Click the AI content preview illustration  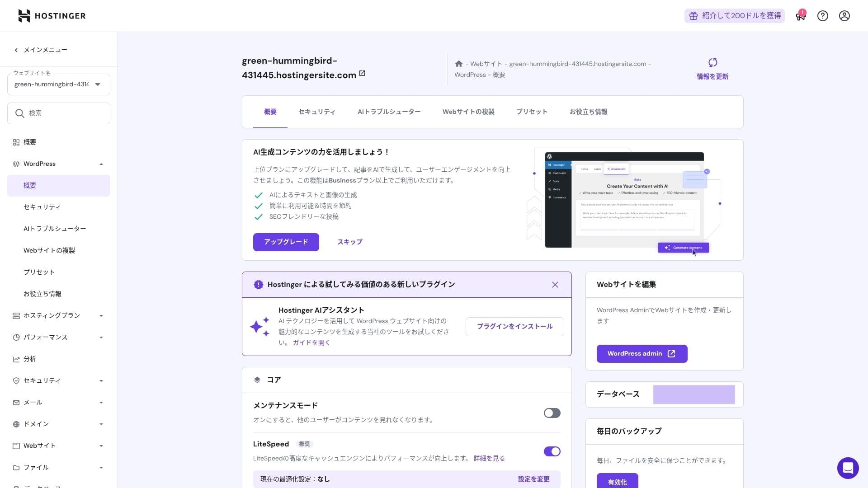[x=624, y=202]
